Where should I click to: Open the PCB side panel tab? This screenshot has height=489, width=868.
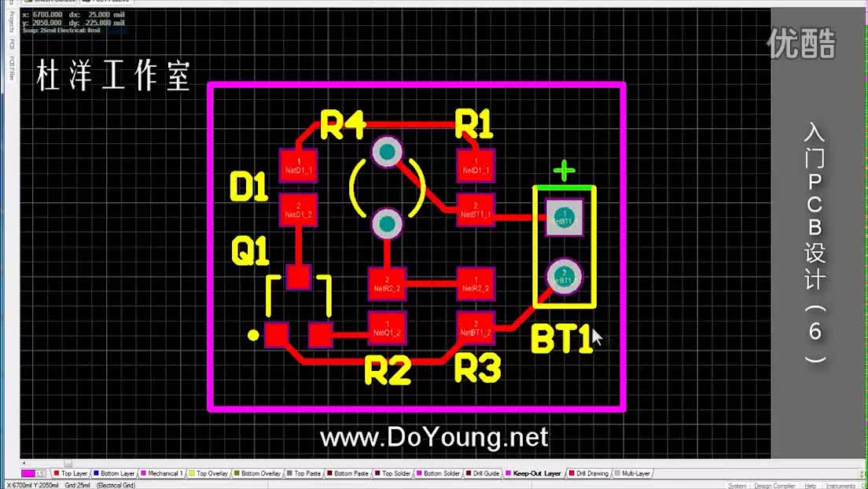pyautogui.click(x=12, y=44)
